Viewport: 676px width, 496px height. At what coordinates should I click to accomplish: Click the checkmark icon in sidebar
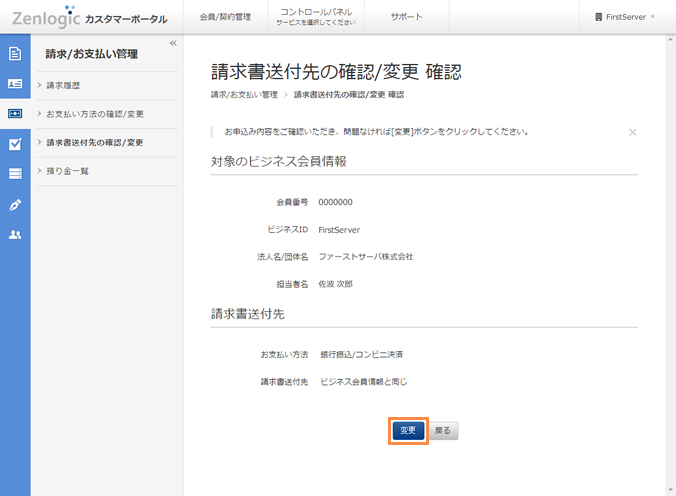click(15, 144)
